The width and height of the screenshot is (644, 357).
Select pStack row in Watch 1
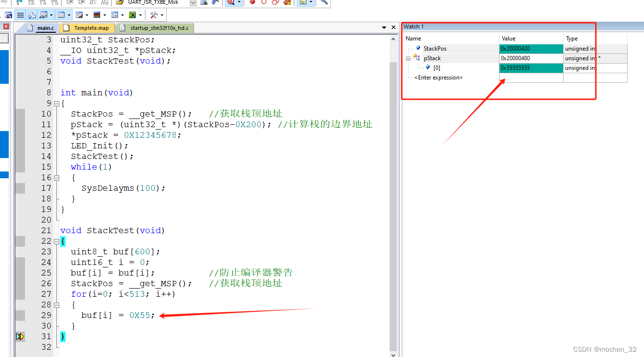click(432, 58)
